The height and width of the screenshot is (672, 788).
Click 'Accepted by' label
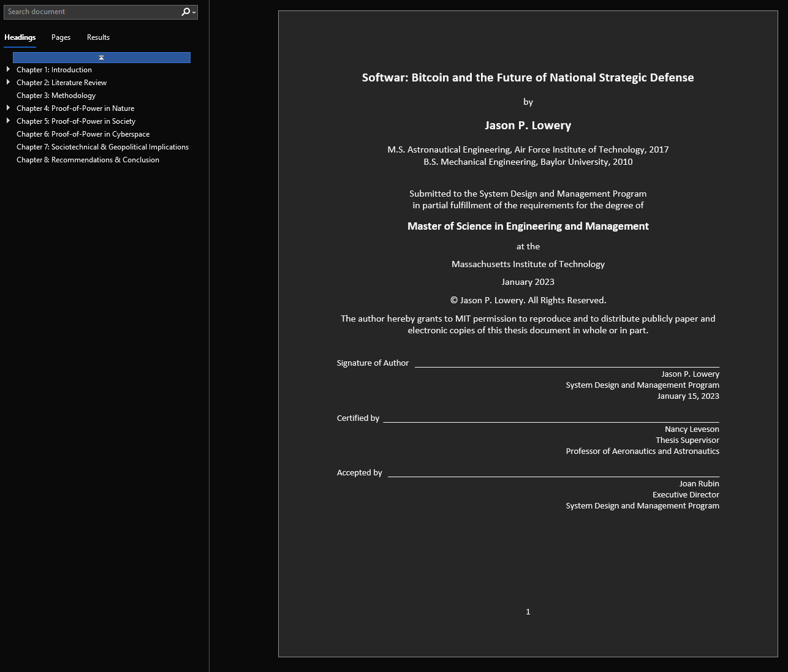pyautogui.click(x=359, y=473)
